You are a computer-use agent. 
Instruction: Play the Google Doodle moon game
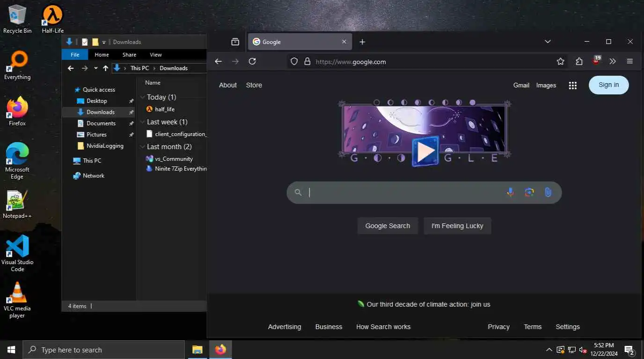(x=425, y=151)
